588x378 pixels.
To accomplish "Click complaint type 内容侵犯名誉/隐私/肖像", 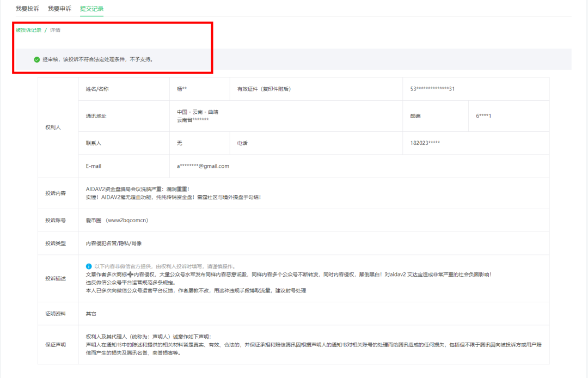I will coord(114,243).
